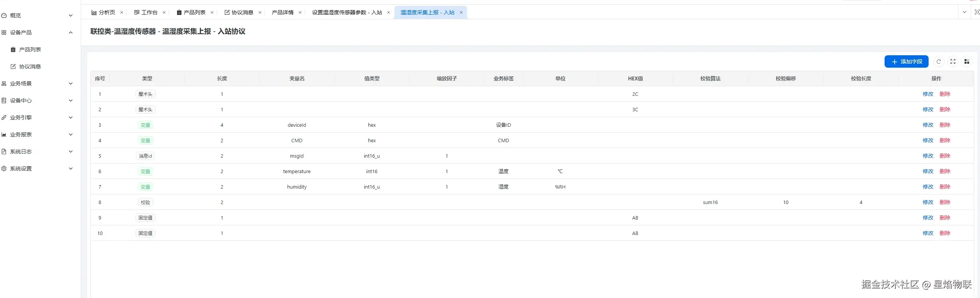Image resolution: width=980 pixels, height=298 pixels.
Task: Click the 业务报表 sidebar icon
Action: [x=4, y=135]
